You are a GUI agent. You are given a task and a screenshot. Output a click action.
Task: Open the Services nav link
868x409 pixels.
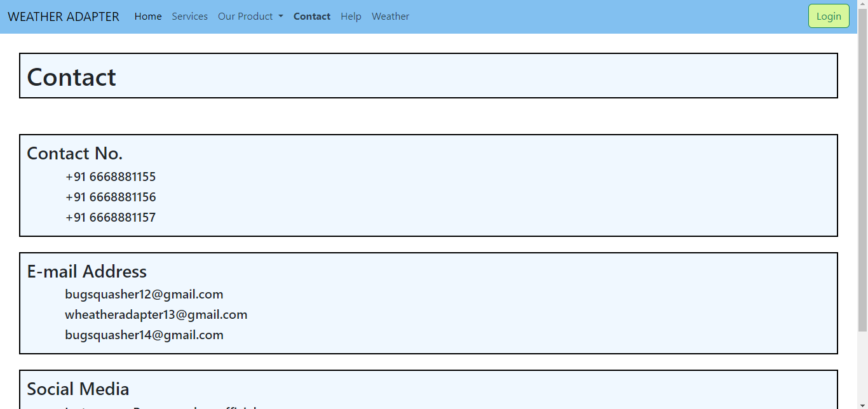coord(189,17)
